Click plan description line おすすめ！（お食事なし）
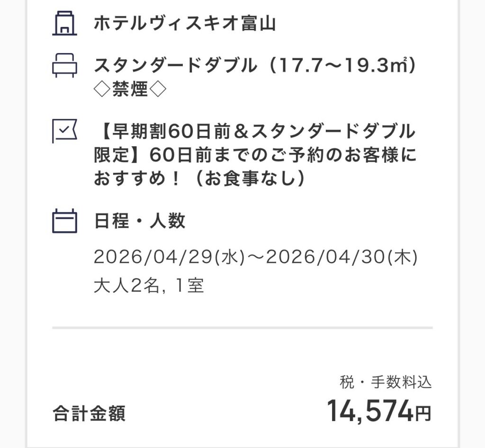 click(199, 179)
